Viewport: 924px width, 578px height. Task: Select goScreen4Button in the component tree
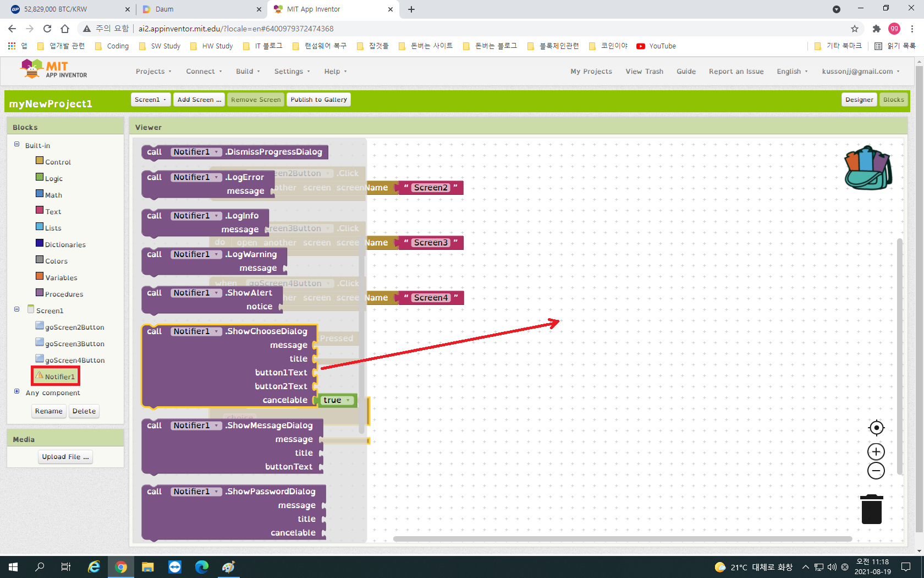(75, 360)
